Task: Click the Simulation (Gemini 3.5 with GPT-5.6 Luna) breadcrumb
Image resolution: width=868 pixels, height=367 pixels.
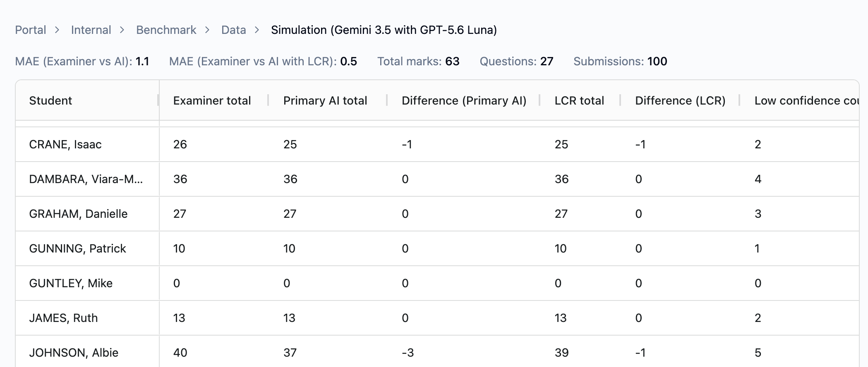Action: [x=384, y=30]
